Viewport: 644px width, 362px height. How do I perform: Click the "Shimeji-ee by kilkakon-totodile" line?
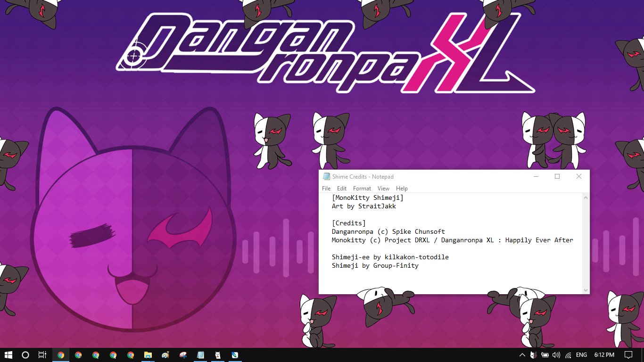pos(390,257)
